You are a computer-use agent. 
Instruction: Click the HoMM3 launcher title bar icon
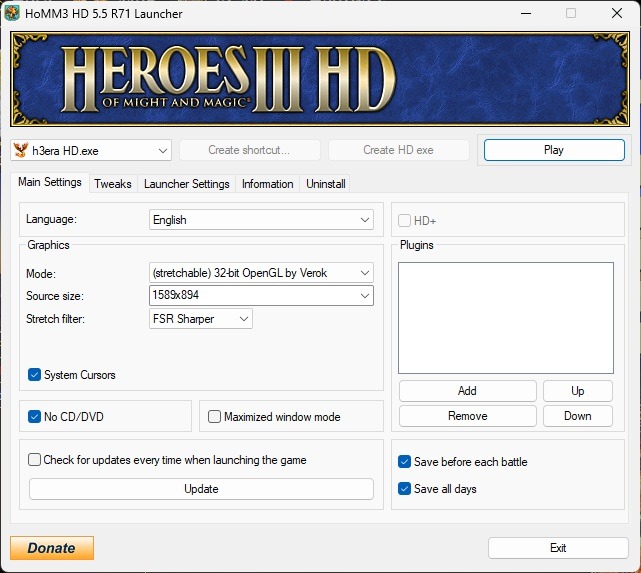(x=12, y=13)
